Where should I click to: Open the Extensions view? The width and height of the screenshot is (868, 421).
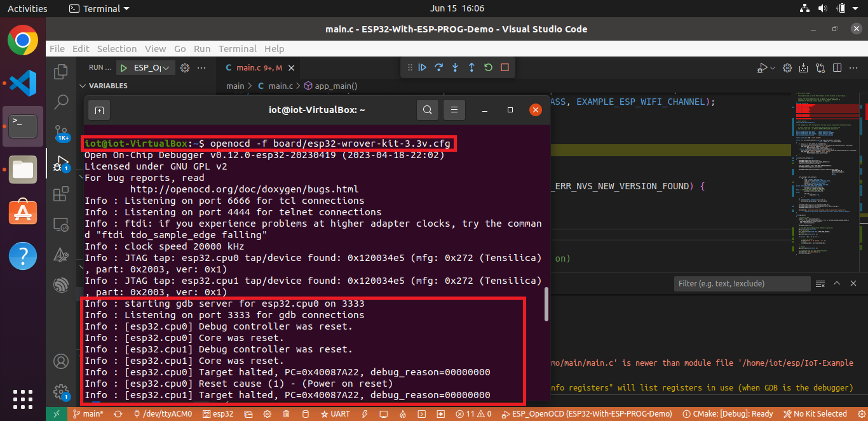[x=61, y=194]
